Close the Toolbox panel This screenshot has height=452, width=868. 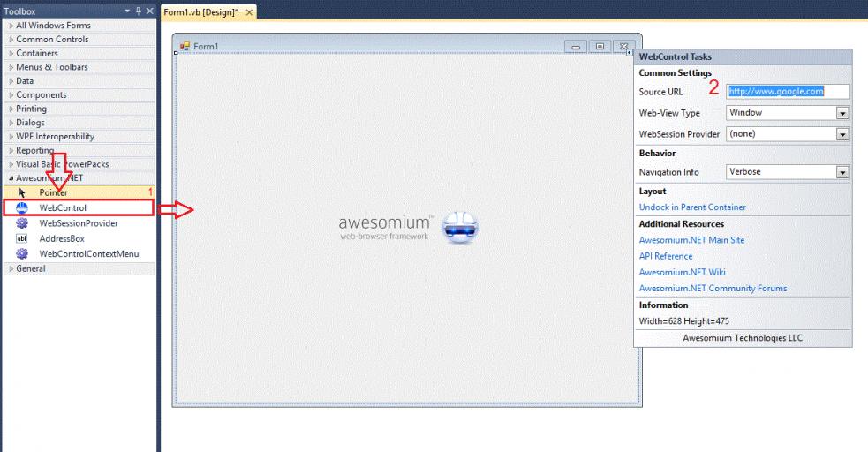(150, 11)
